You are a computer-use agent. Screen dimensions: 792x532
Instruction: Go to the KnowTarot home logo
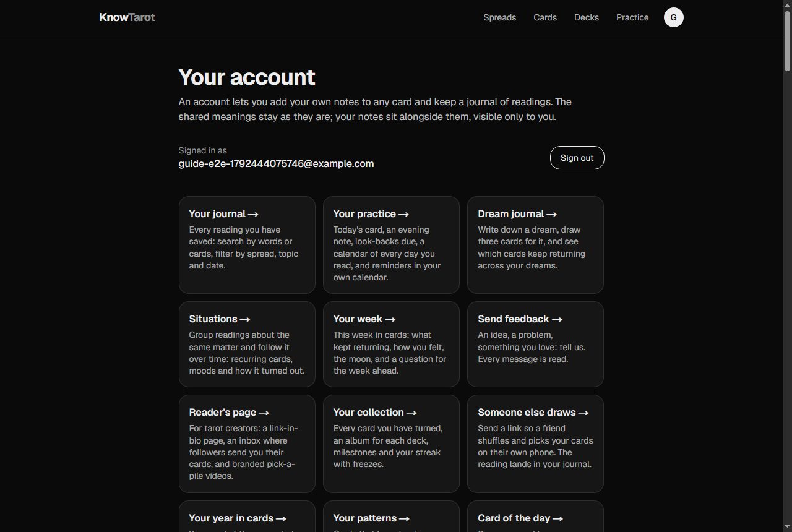(x=127, y=17)
